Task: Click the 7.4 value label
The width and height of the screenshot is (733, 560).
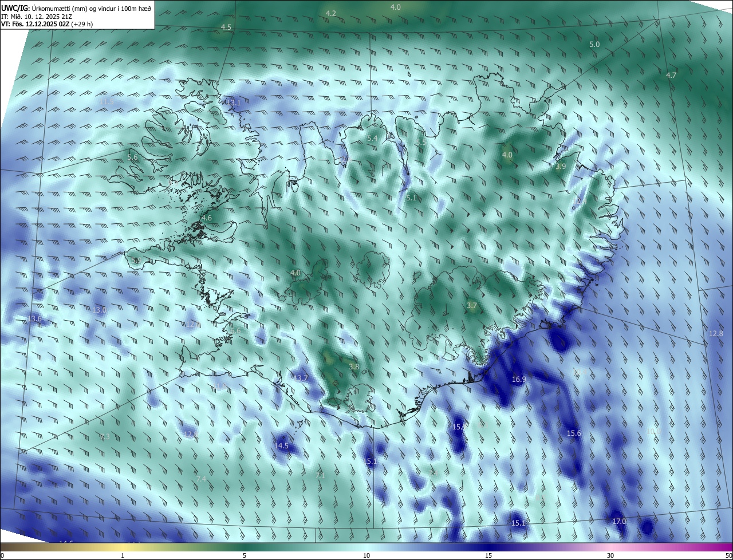Action: [x=201, y=479]
